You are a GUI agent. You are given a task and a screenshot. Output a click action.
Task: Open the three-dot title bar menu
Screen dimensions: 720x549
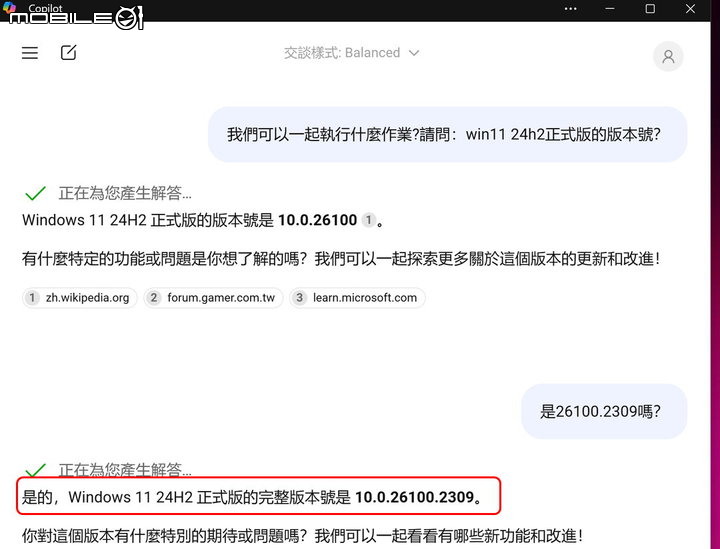click(x=570, y=9)
